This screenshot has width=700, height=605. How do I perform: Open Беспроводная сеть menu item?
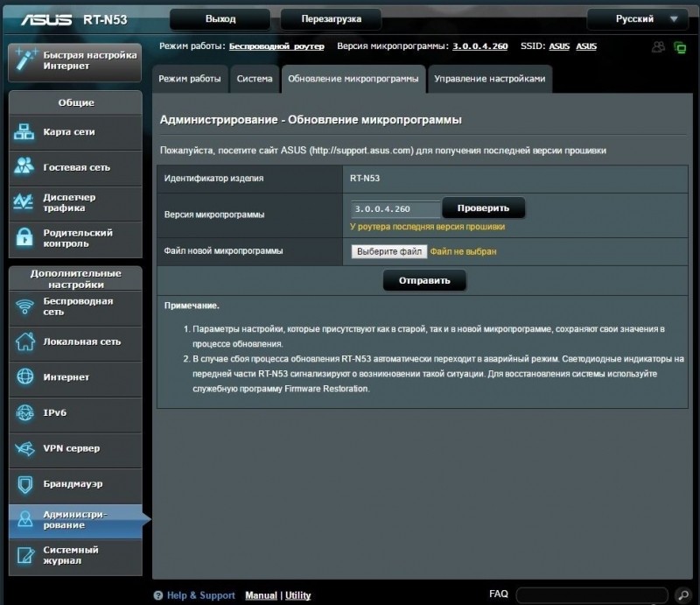[x=75, y=307]
